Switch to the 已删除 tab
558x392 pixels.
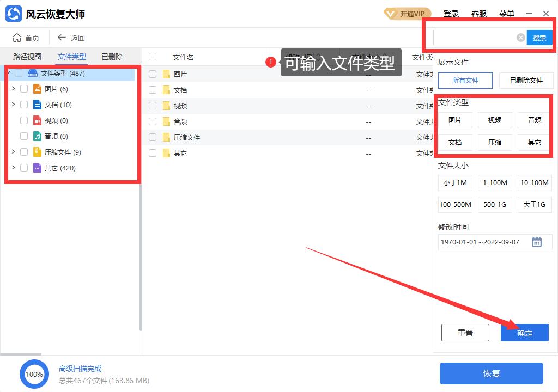click(112, 57)
